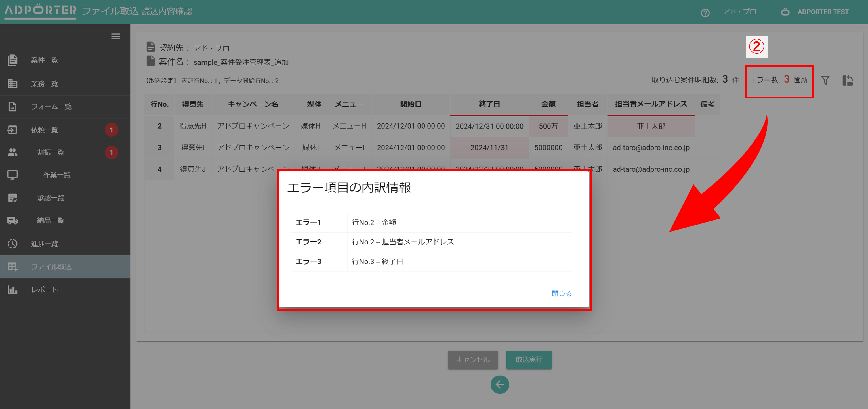Click the 開始日 column header
The height and width of the screenshot is (409, 868).
point(410,104)
